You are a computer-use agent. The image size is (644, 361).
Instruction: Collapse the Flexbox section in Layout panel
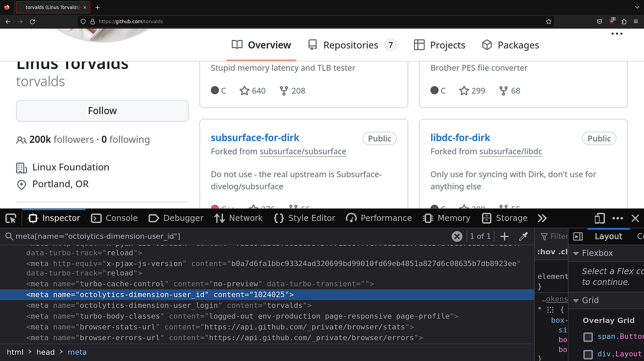pyautogui.click(x=576, y=253)
